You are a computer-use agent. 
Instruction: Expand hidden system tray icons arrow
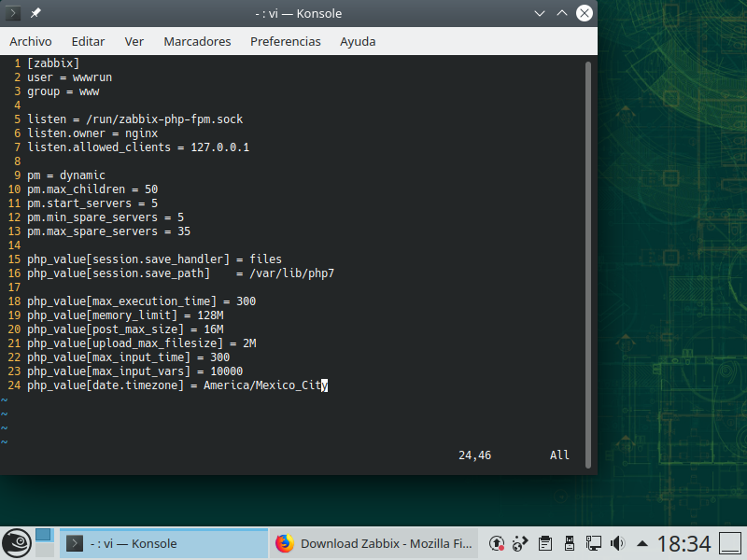pyautogui.click(x=641, y=543)
